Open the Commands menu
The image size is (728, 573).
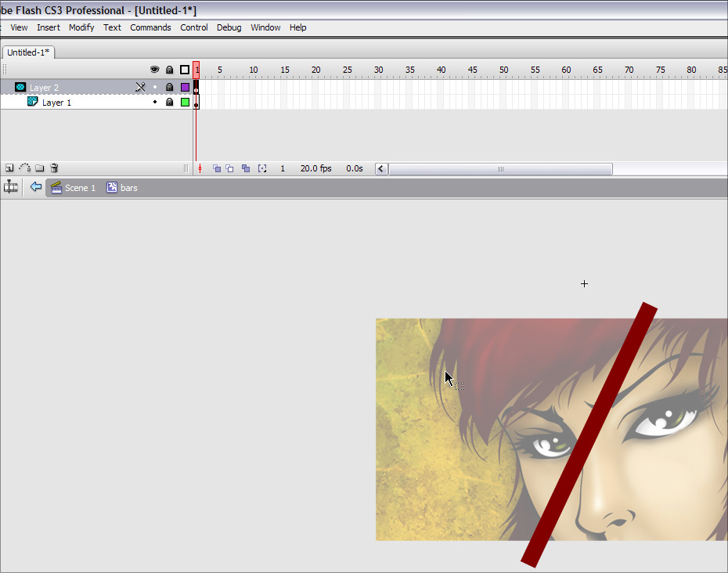150,27
